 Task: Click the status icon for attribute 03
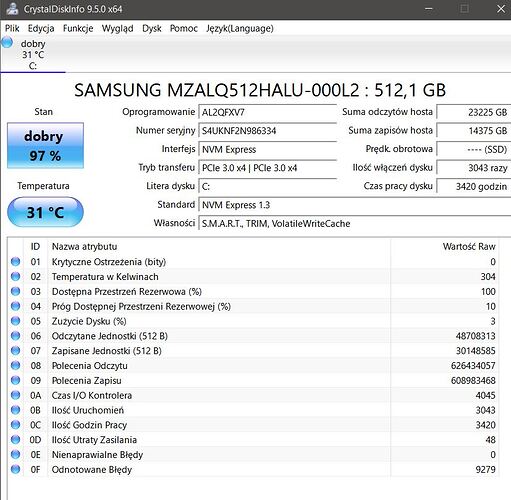pyautogui.click(x=15, y=291)
